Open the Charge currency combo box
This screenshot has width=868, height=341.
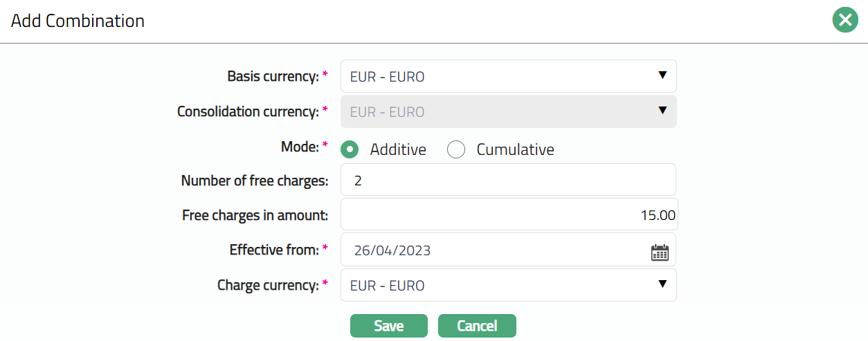498,285
